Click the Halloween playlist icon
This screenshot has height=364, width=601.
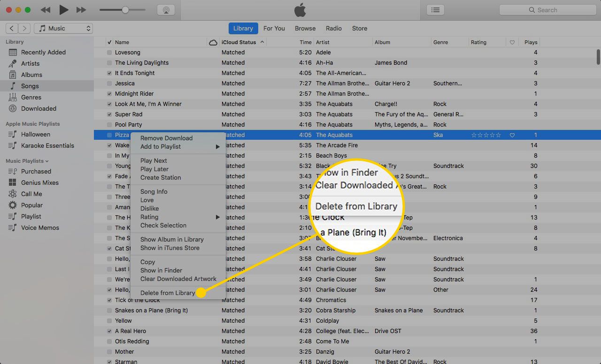(13, 135)
